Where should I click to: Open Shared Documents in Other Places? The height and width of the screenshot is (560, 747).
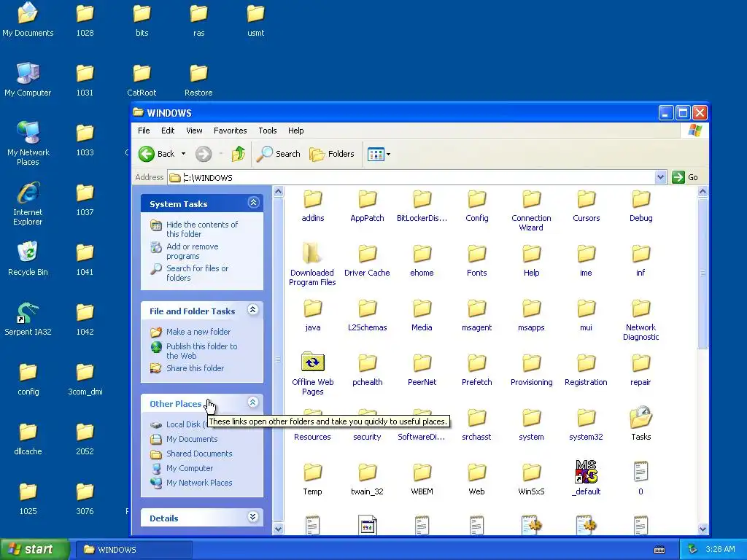click(x=198, y=454)
